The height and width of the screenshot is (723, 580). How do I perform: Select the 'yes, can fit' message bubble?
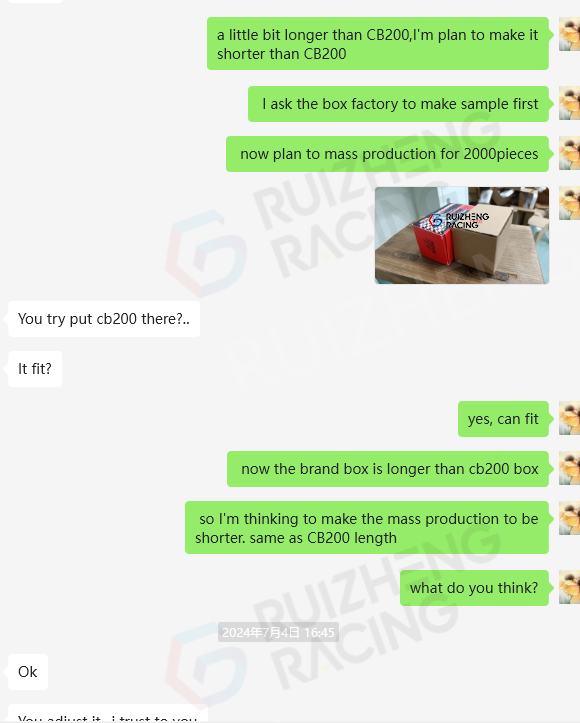tap(503, 419)
